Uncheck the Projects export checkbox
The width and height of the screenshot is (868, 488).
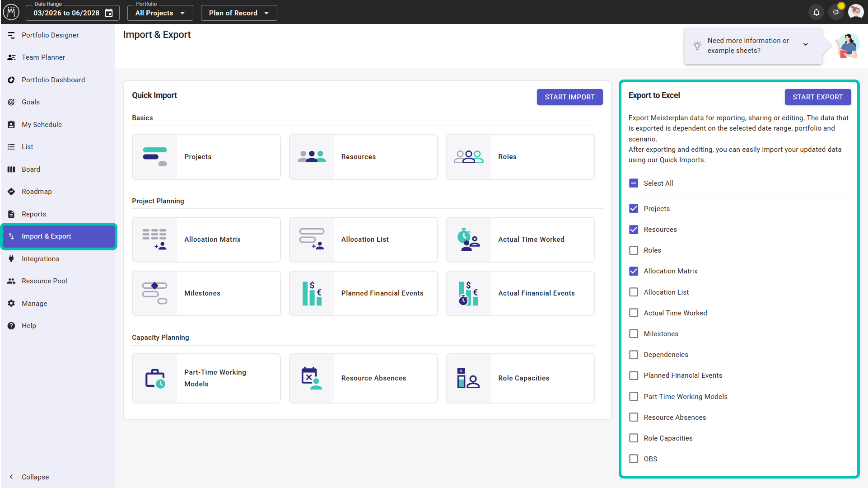point(634,208)
